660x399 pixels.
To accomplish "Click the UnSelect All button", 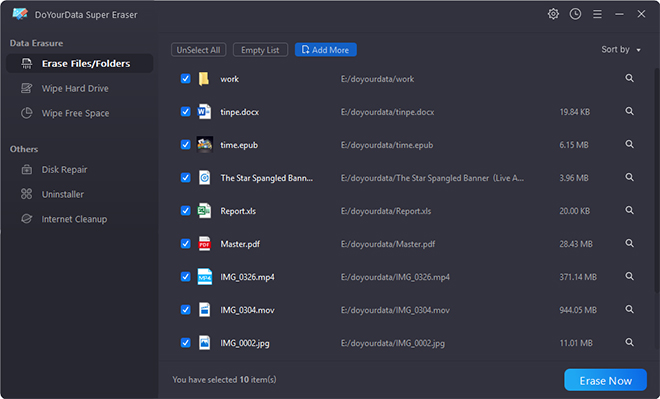I will click(x=199, y=50).
